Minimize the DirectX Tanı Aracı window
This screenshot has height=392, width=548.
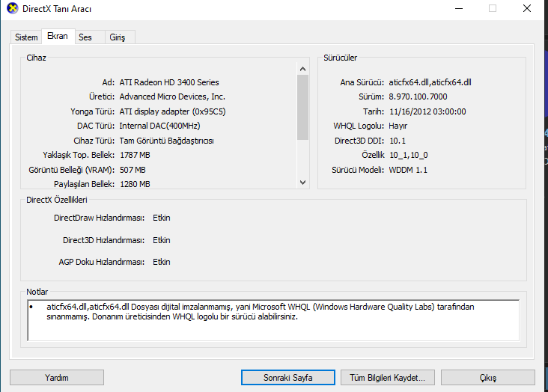click(x=459, y=8)
